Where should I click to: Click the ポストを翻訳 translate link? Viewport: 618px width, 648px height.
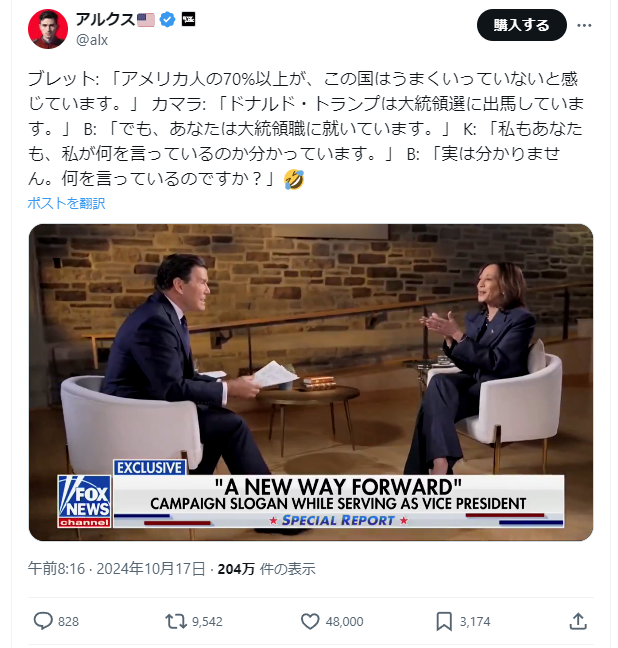pos(67,203)
